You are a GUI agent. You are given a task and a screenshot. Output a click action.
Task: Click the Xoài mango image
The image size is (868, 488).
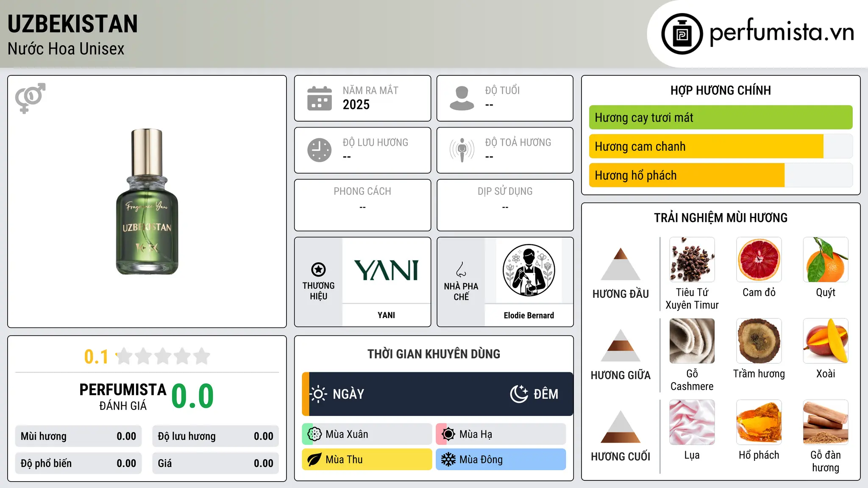[x=826, y=341]
